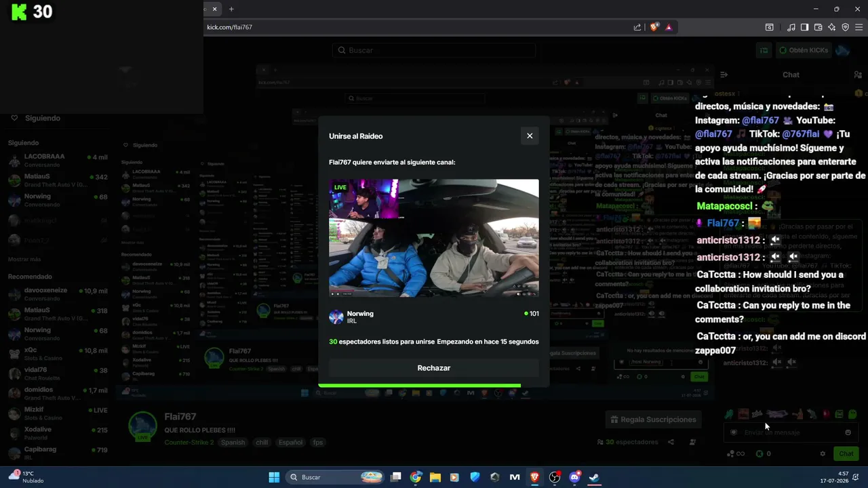Click the channel points icon below chat
This screenshot has width=868, height=488.
731,453
